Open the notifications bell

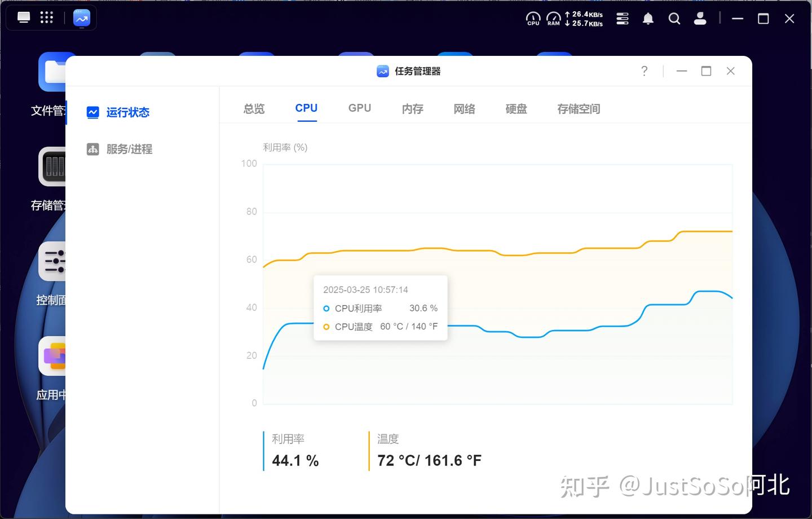[647, 19]
